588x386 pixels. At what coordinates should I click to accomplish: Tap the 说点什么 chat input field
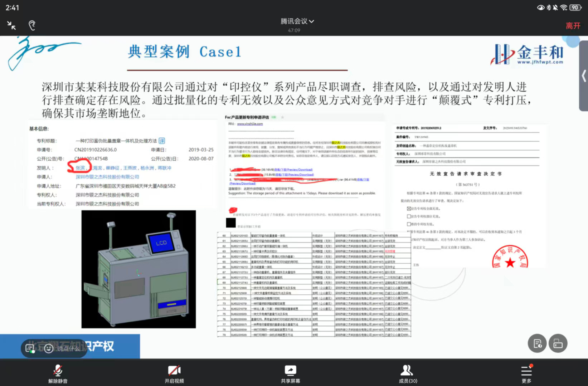[69, 348]
